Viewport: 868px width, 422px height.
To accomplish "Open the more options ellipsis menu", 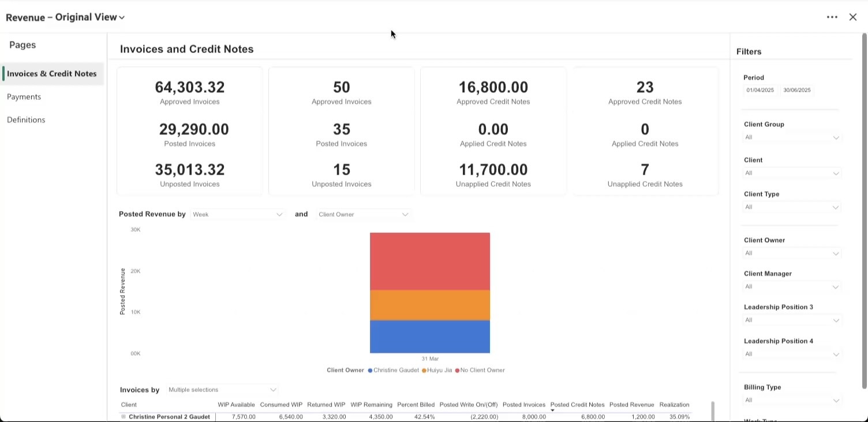I will (832, 17).
